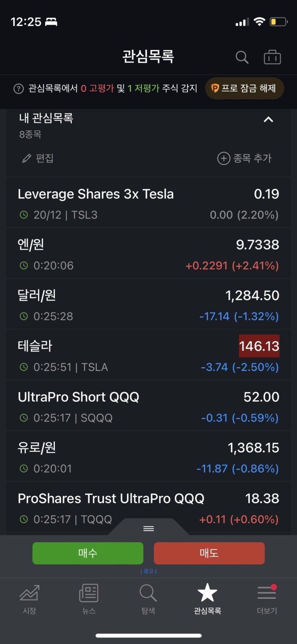Tap the 프로 잠금 해제 unlock button

[x=244, y=88]
